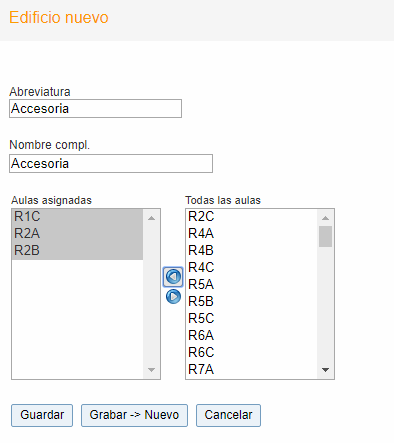
Task: Select room R4B in all rooms list
Action: [x=252, y=251]
